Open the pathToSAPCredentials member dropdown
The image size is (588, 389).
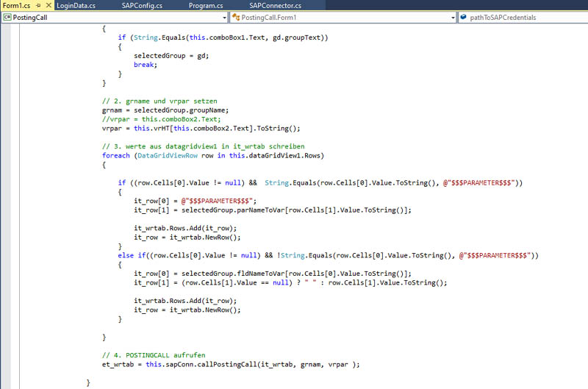pos(523,18)
